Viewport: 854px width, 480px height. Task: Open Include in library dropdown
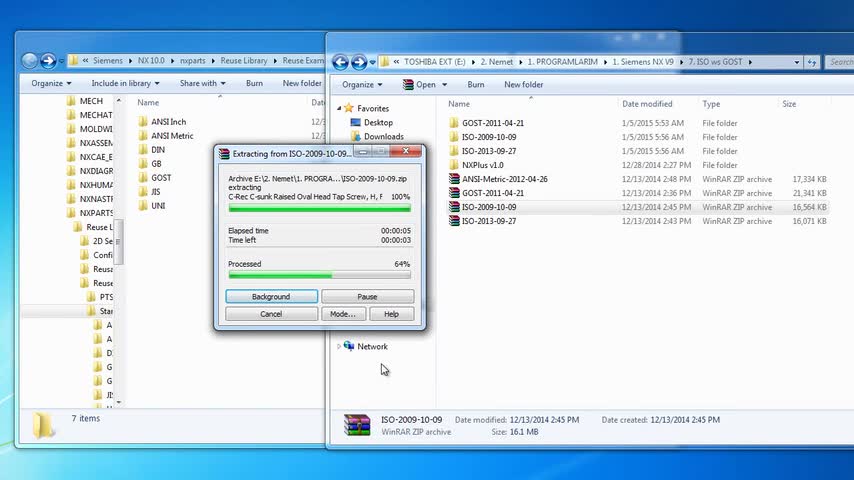(125, 83)
